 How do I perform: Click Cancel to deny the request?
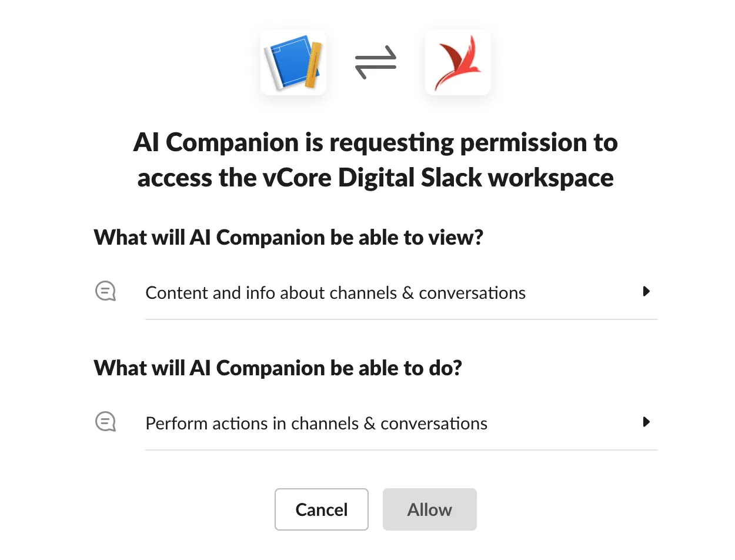321,509
